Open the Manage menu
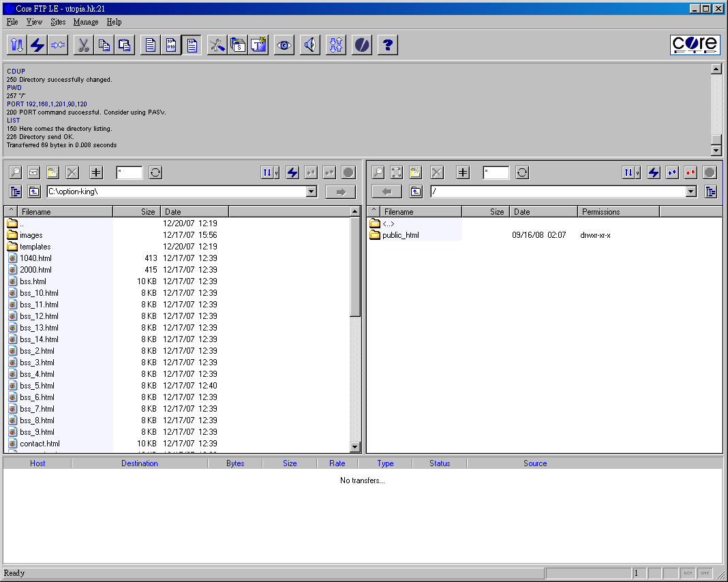This screenshot has height=582, width=728. pyautogui.click(x=86, y=22)
